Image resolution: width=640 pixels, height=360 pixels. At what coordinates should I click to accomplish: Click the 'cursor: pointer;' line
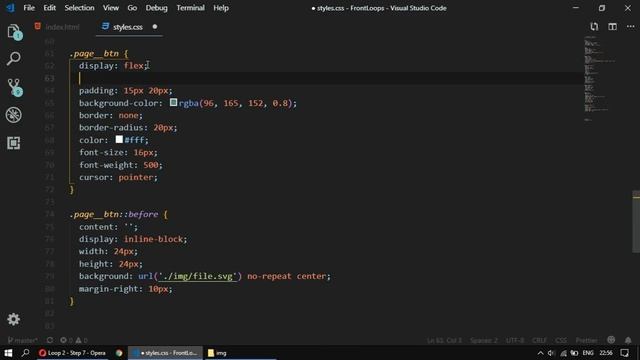pyautogui.click(x=118, y=178)
